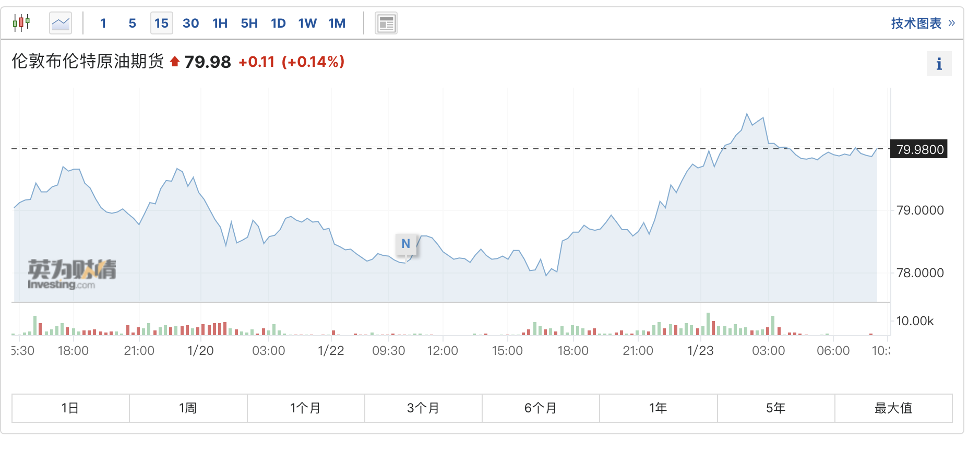Open the N news marker on chart
The width and height of the screenshot is (980, 451).
click(x=405, y=243)
